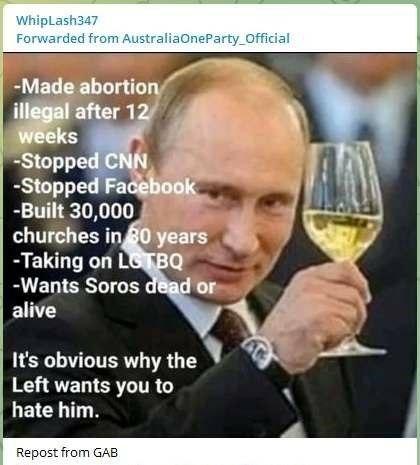Image resolution: width=420 pixels, height=465 pixels.
Task: Click the 'It's obvious why the' line
Action: (105, 361)
